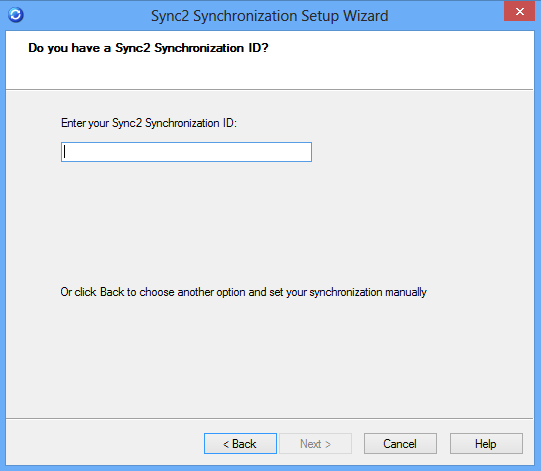Click the 'Do you have a Sync2 Synchronization ID?' heading
This screenshot has height=471, width=541.
(148, 48)
